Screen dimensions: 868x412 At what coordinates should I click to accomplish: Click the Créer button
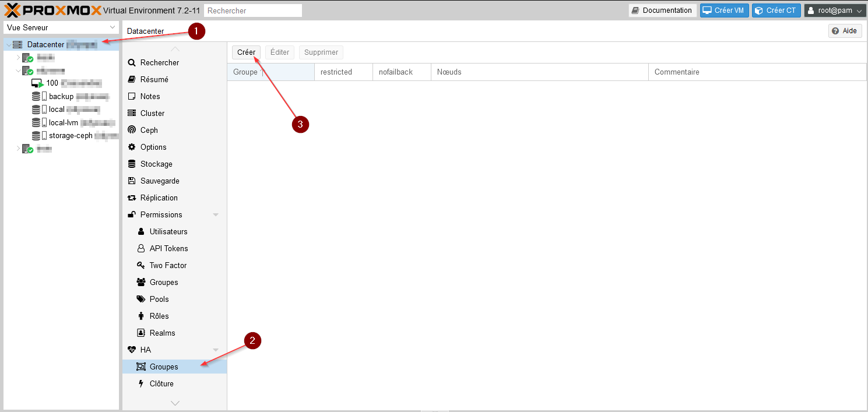pos(246,52)
